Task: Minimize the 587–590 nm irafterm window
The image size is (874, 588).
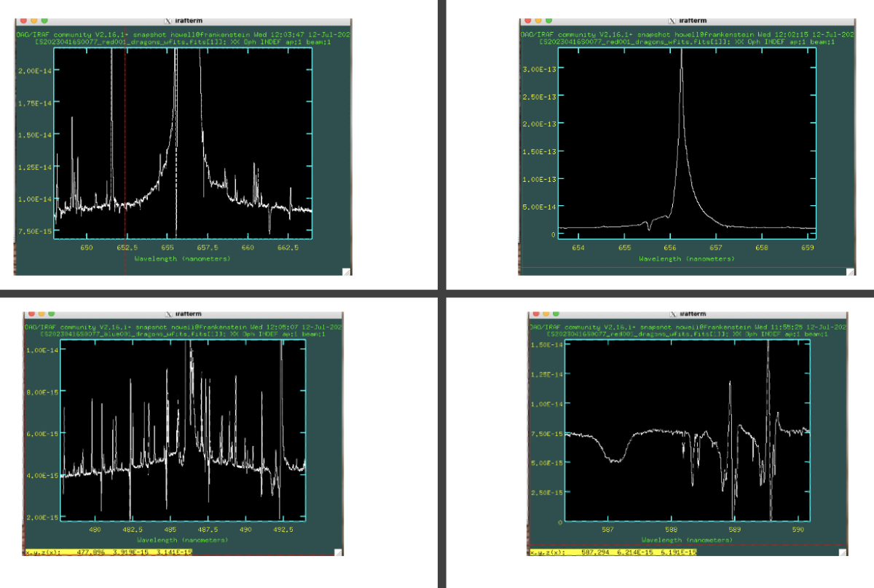Action: tap(546, 314)
